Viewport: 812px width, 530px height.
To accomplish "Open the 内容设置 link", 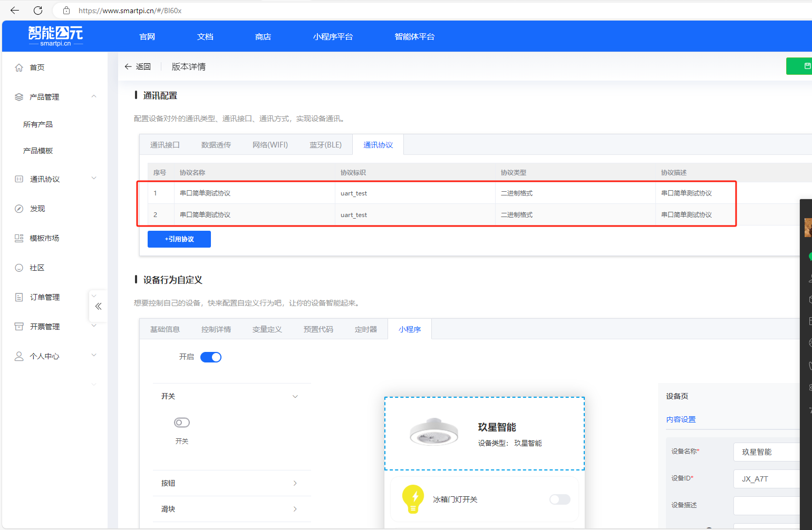I will point(681,419).
